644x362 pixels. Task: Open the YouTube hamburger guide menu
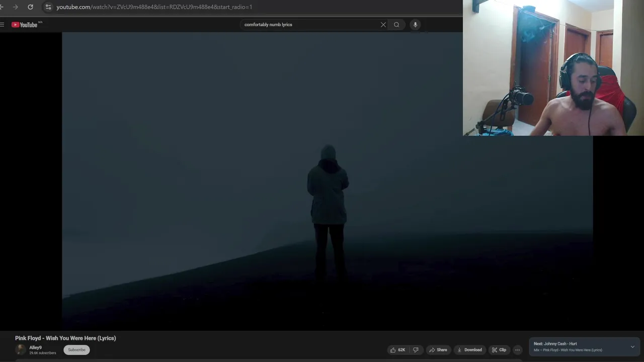coord(2,25)
